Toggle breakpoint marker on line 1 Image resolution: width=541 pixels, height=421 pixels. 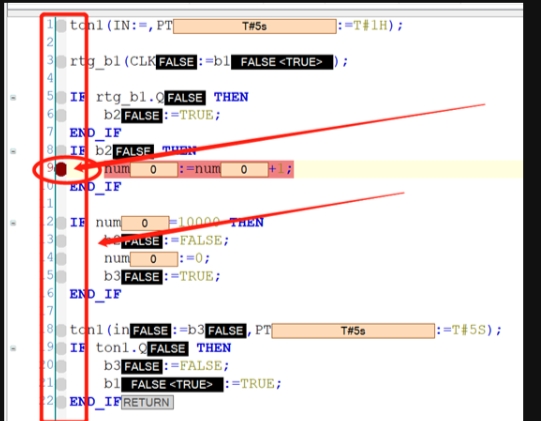coord(61,26)
